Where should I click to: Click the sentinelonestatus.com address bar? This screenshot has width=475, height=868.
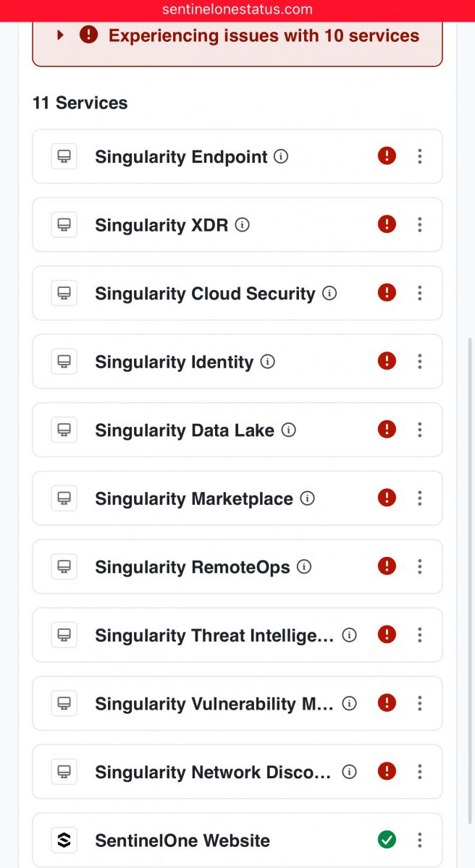[x=237, y=10]
